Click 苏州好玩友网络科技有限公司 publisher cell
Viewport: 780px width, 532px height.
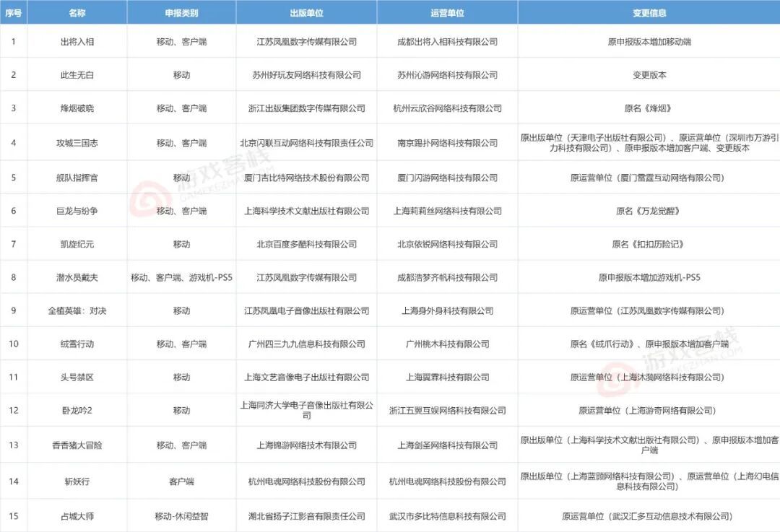pyautogui.click(x=306, y=75)
